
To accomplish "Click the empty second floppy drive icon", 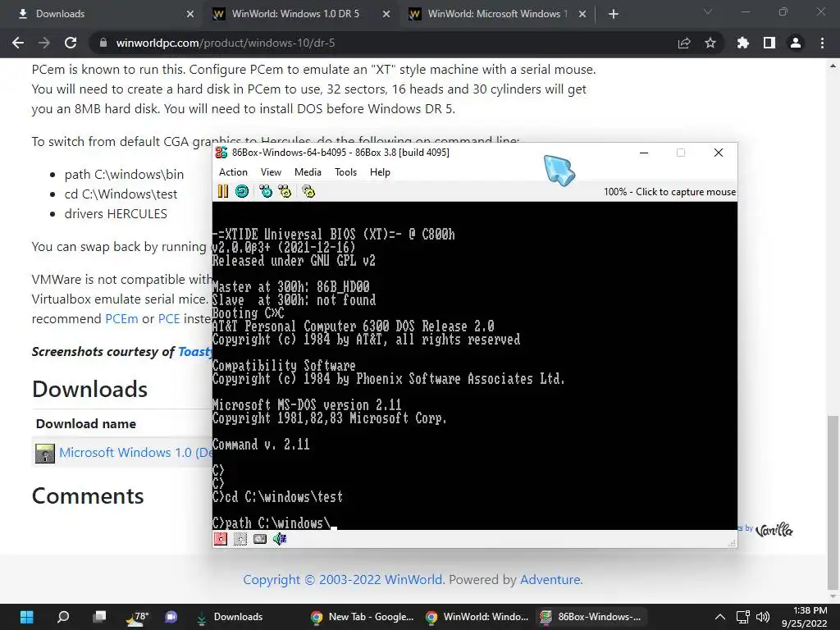I will click(x=240, y=539).
